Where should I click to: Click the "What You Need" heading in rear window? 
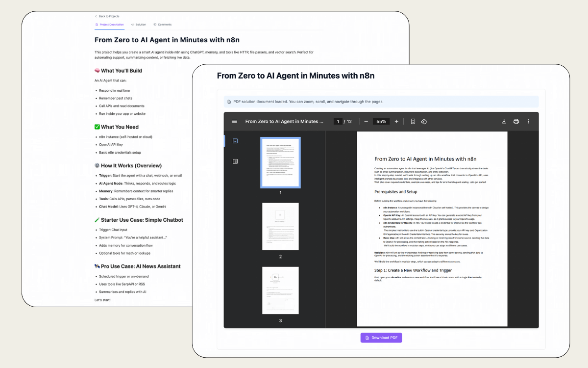[x=117, y=127]
